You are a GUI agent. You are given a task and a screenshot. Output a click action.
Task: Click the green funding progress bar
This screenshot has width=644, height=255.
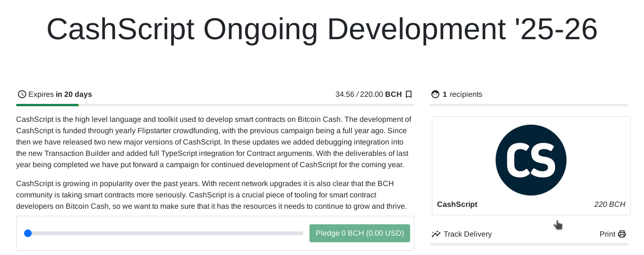[x=47, y=105]
